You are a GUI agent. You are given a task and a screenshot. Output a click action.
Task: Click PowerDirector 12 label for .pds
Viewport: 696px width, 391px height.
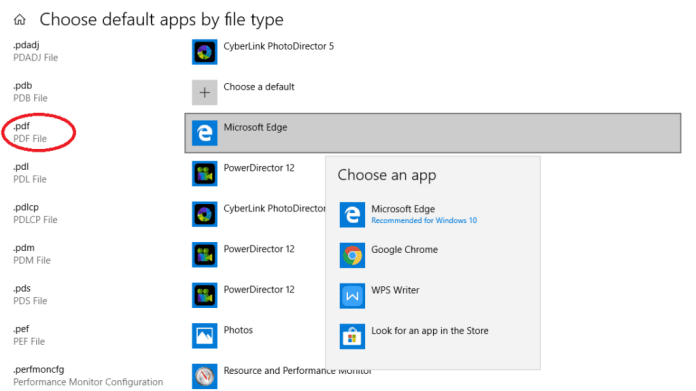point(259,289)
